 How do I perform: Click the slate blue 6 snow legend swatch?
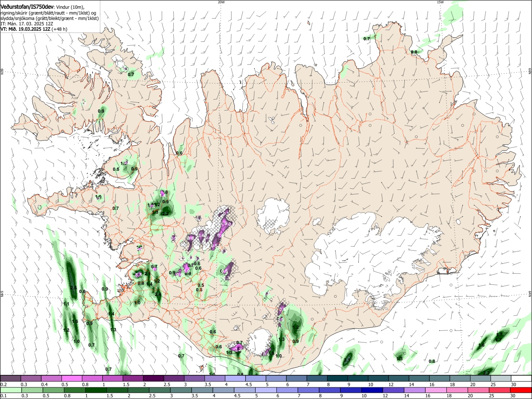pos(297,378)
